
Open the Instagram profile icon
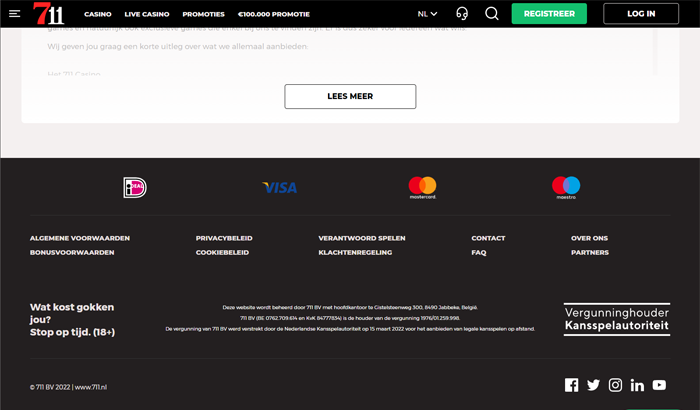click(x=615, y=385)
